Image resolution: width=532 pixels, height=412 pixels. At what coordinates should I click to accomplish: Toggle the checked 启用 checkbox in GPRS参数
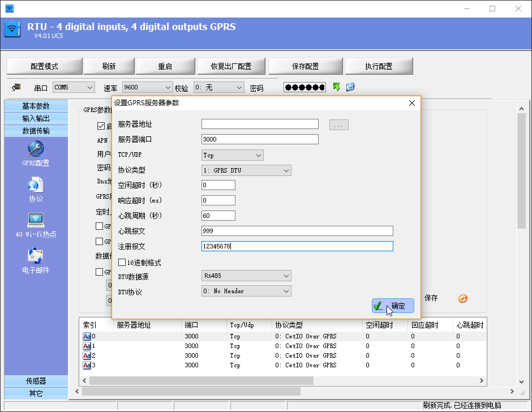tap(101, 126)
